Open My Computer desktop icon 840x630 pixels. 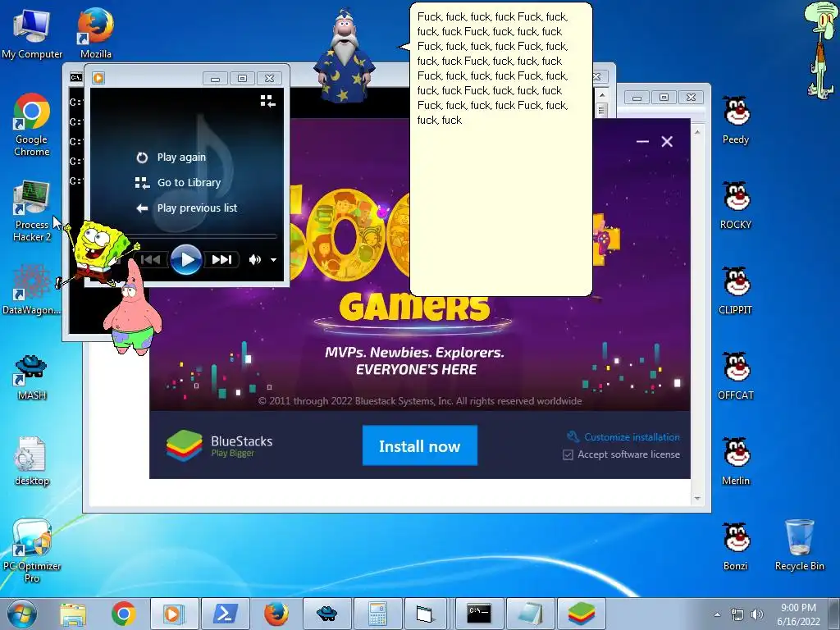32,34
